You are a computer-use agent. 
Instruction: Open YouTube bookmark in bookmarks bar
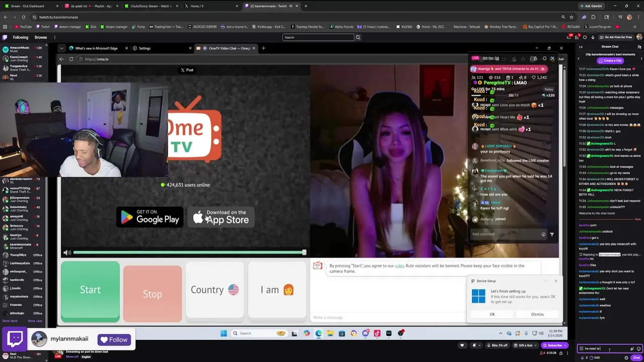click(x=23, y=27)
